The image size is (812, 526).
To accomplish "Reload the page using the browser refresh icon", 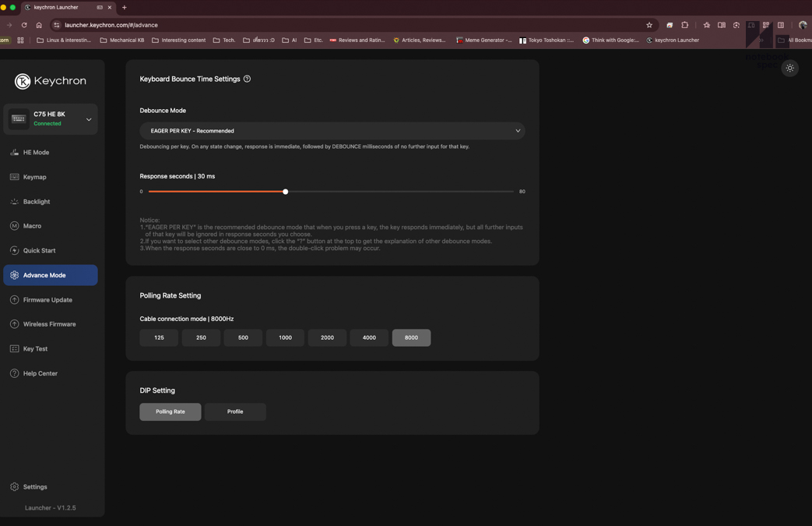I will click(x=24, y=25).
